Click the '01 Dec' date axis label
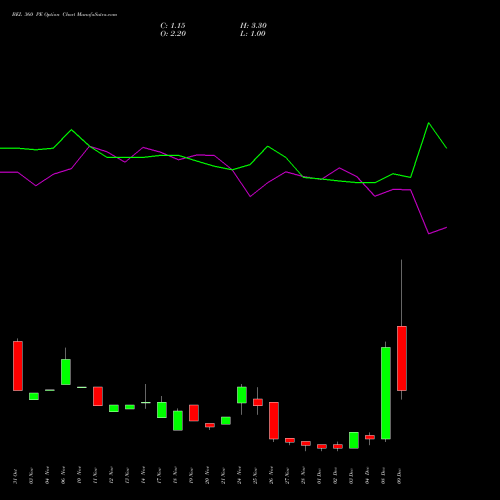500x500 pixels. 319,476
